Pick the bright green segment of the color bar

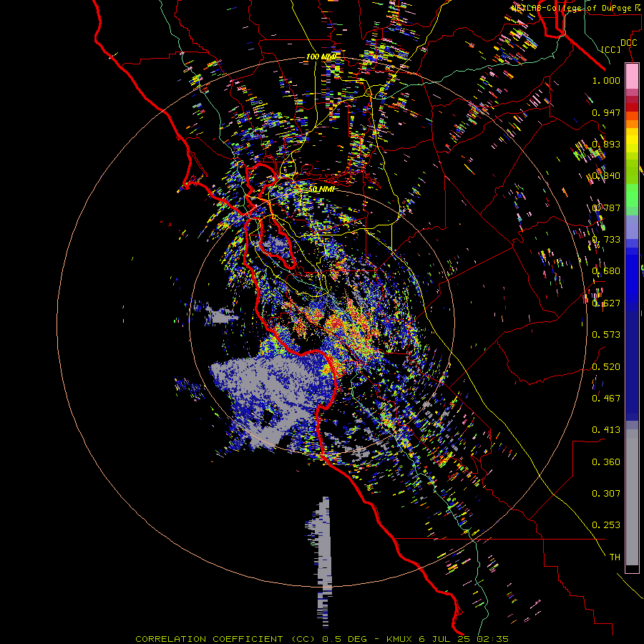coord(632,195)
